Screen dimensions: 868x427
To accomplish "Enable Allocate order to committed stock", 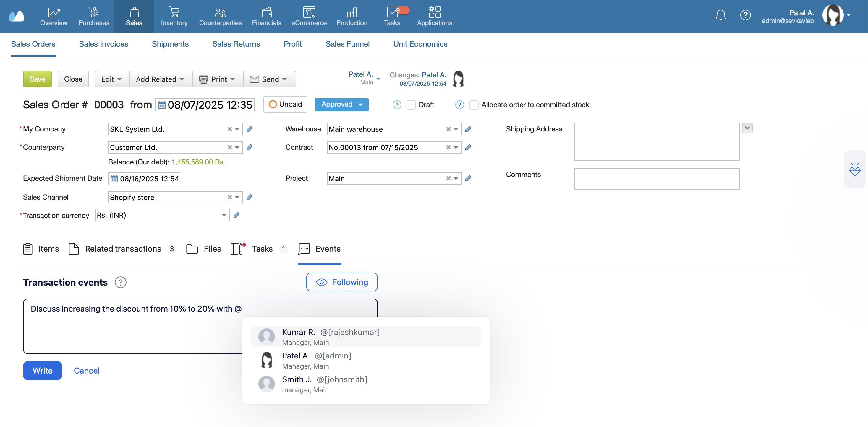I will coord(474,105).
